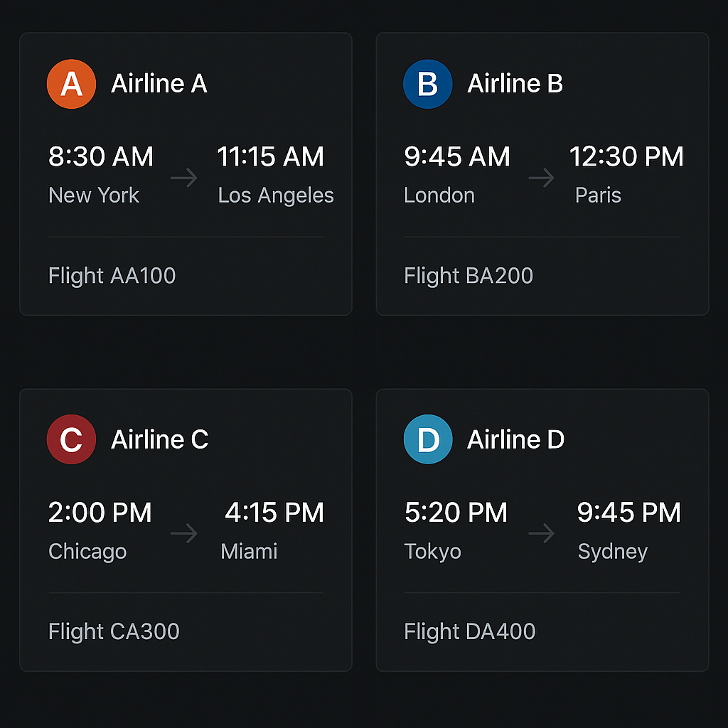
Task: Click the arrow between Chicago and Miami
Action: click(184, 533)
